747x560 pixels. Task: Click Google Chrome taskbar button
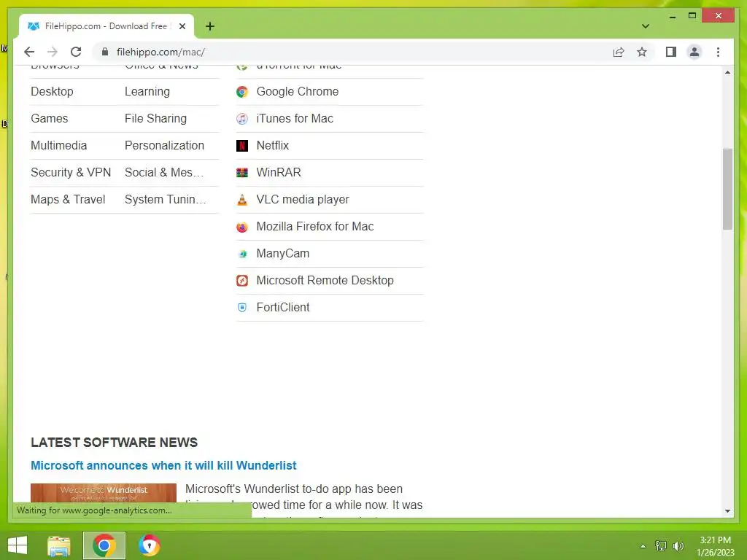click(104, 545)
